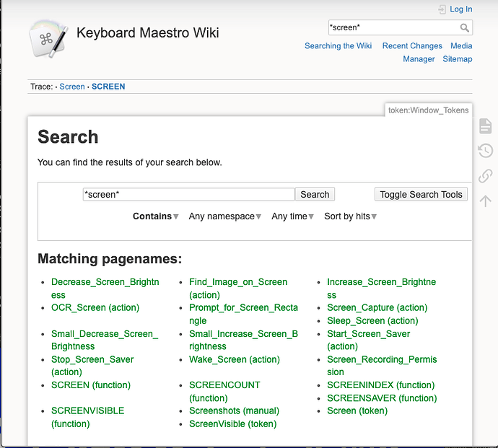Open Recent Changes link
The width and height of the screenshot is (498, 448).
412,45
